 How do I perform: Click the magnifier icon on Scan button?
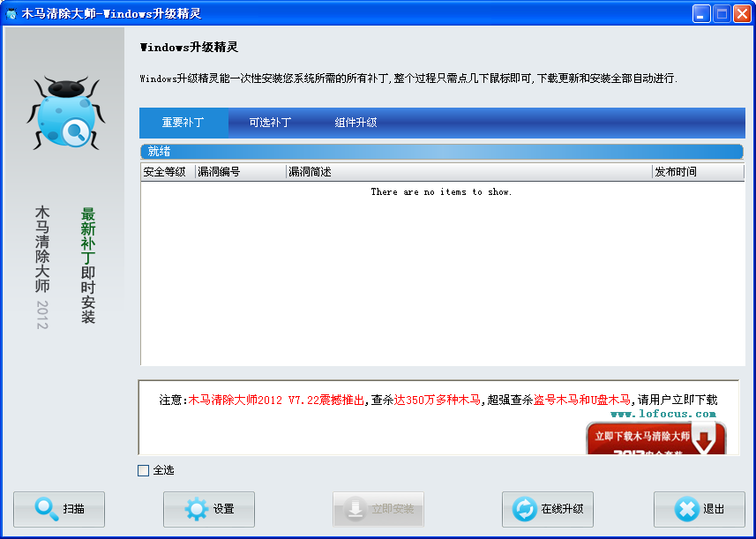pyautogui.click(x=47, y=509)
